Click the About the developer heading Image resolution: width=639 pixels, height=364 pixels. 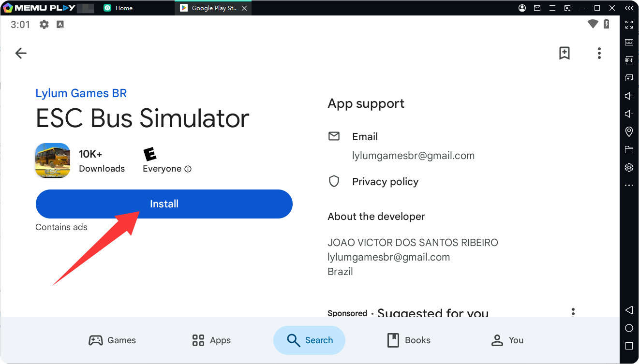pos(376,217)
